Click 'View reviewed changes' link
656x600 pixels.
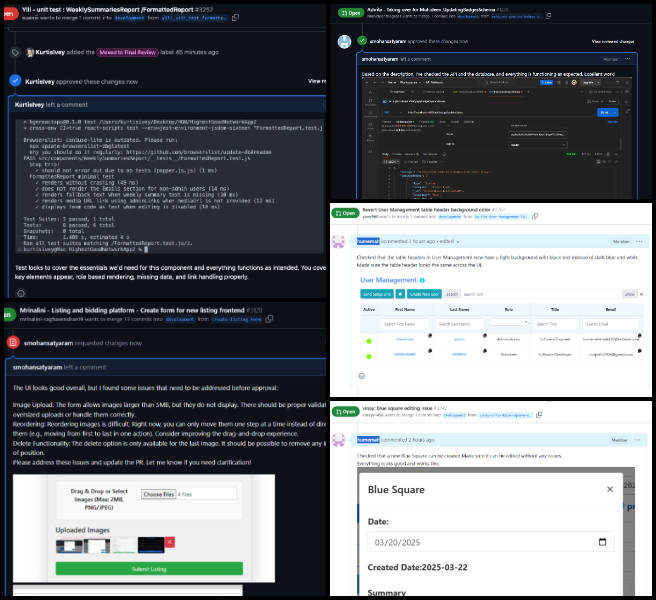tap(612, 41)
